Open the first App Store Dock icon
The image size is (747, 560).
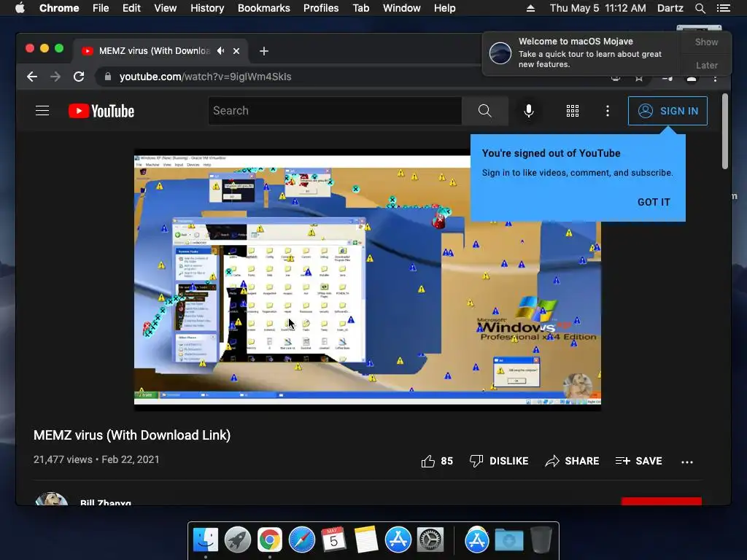[x=398, y=540]
